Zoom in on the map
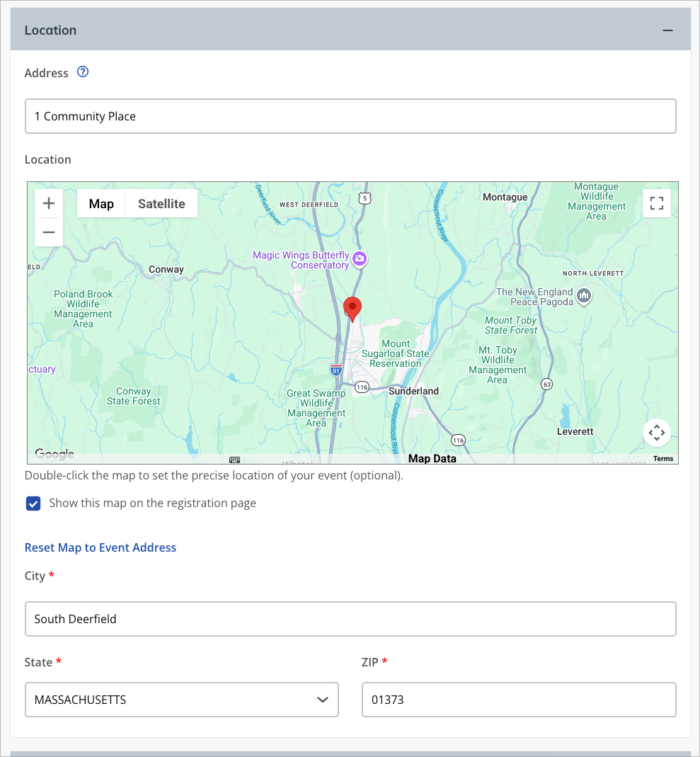The image size is (700, 757). click(49, 203)
